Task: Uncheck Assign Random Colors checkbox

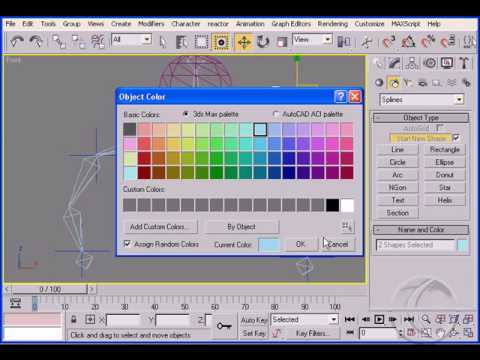Action: click(x=127, y=244)
